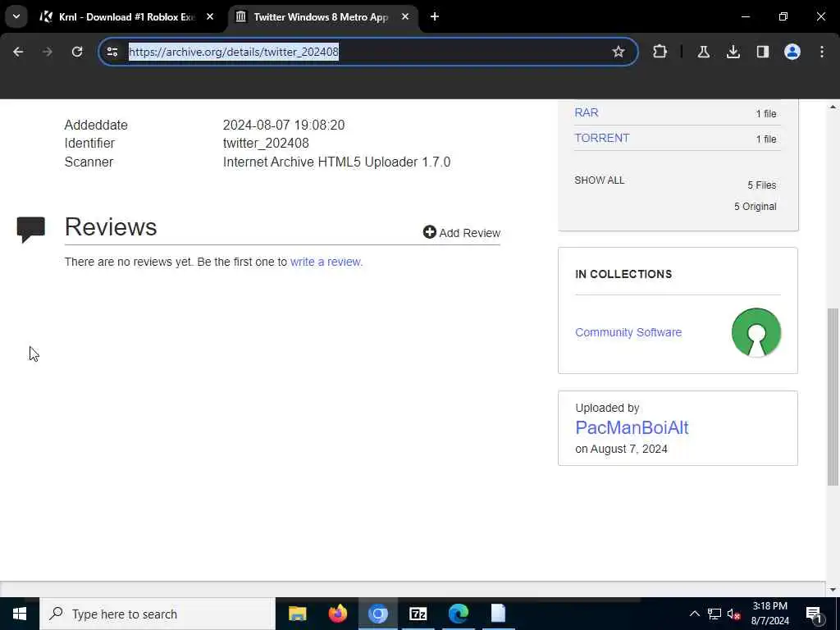Click the Addeddate value 2024-08-07 19:08:20
This screenshot has height=630, width=840.
coord(283,125)
